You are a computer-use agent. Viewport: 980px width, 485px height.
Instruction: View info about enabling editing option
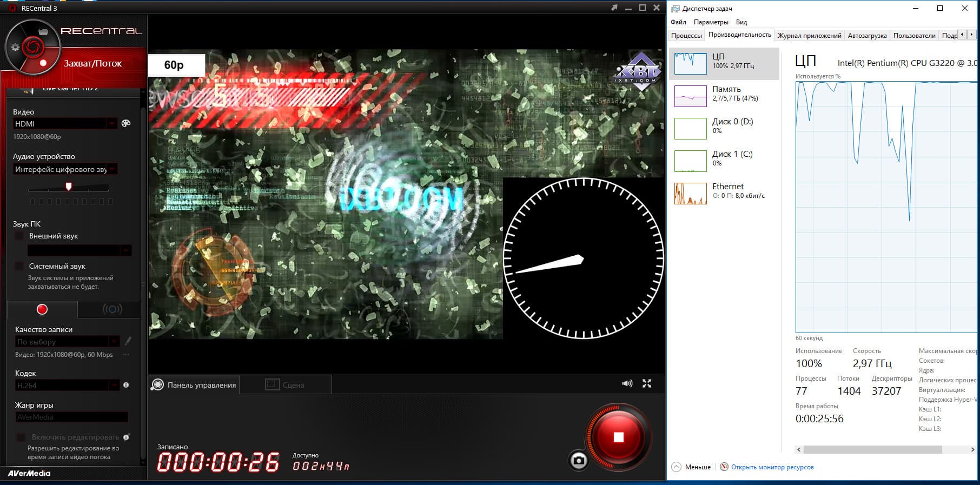[x=126, y=437]
